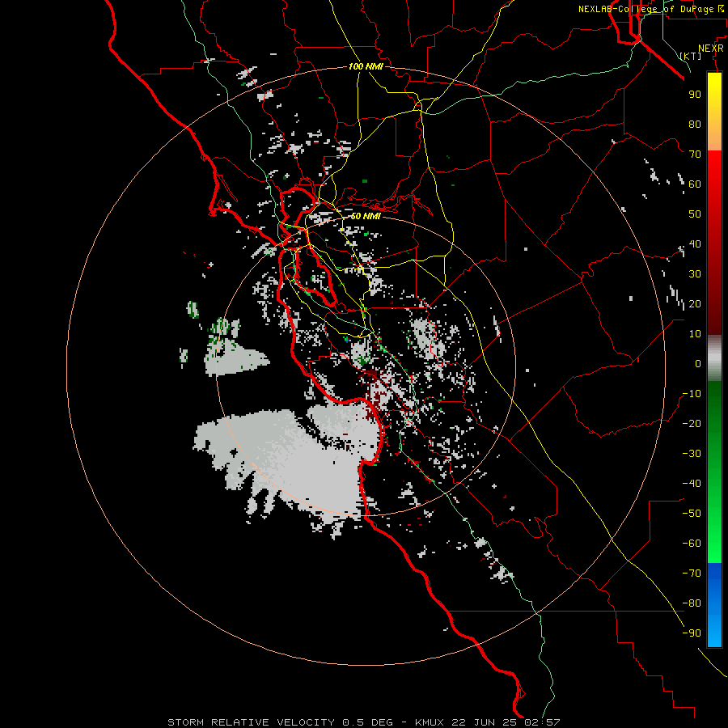Pick the dark maroon segment of the color bar
This screenshot has height=728, width=728.
coord(714,307)
